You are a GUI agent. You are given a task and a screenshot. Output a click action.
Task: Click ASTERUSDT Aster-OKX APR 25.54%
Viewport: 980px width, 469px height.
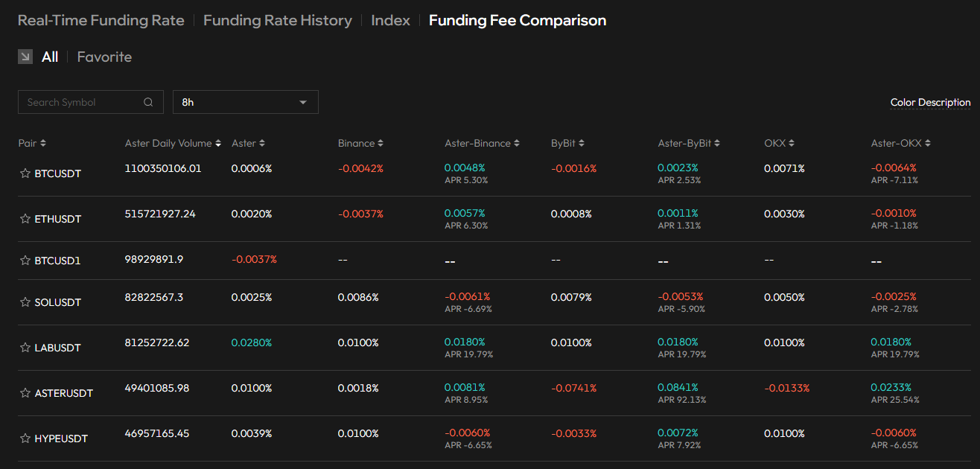tap(895, 400)
